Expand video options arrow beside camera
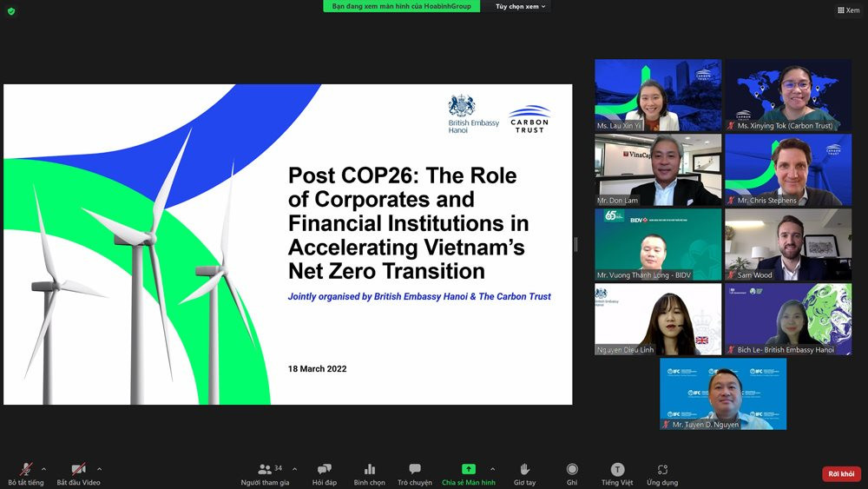The width and height of the screenshot is (868, 489). [99, 469]
